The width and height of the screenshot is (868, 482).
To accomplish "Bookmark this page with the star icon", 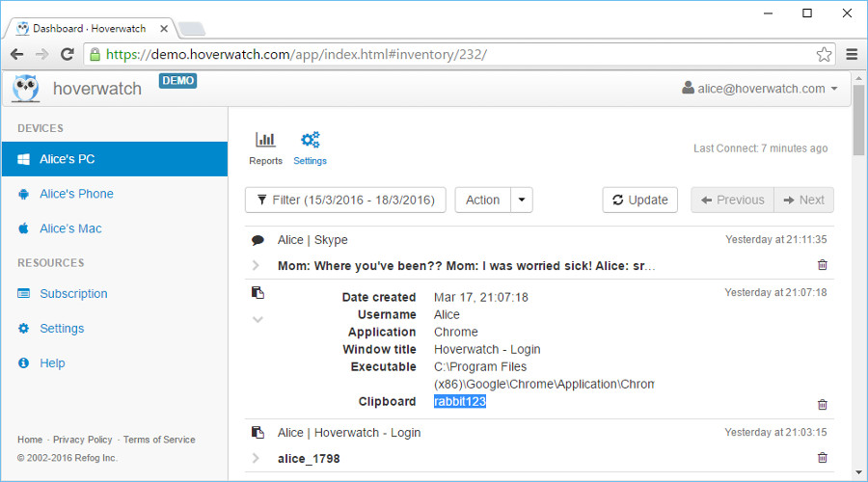I will point(824,54).
